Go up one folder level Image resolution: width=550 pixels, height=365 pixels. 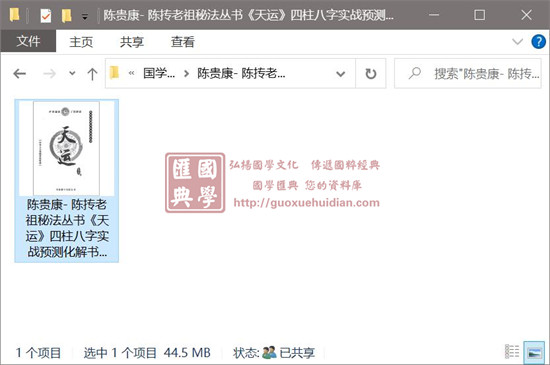click(92, 74)
